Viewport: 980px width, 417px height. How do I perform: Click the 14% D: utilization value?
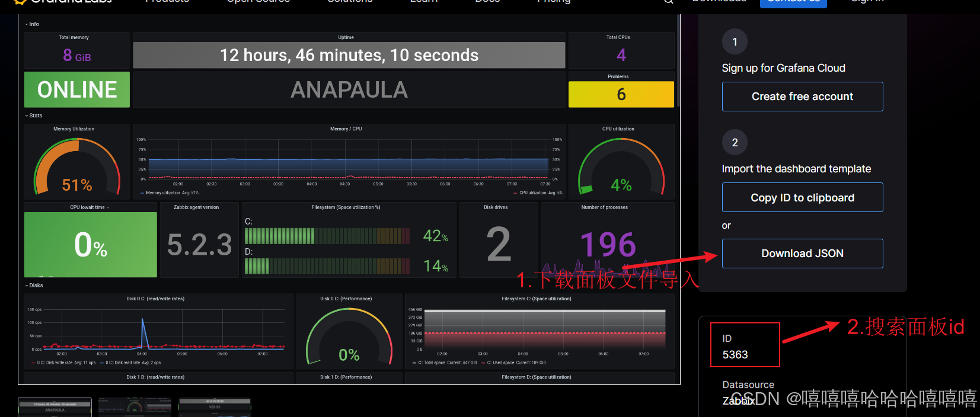point(436,266)
